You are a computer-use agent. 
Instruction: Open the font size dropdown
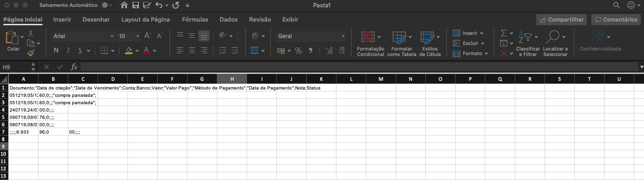(x=129, y=36)
